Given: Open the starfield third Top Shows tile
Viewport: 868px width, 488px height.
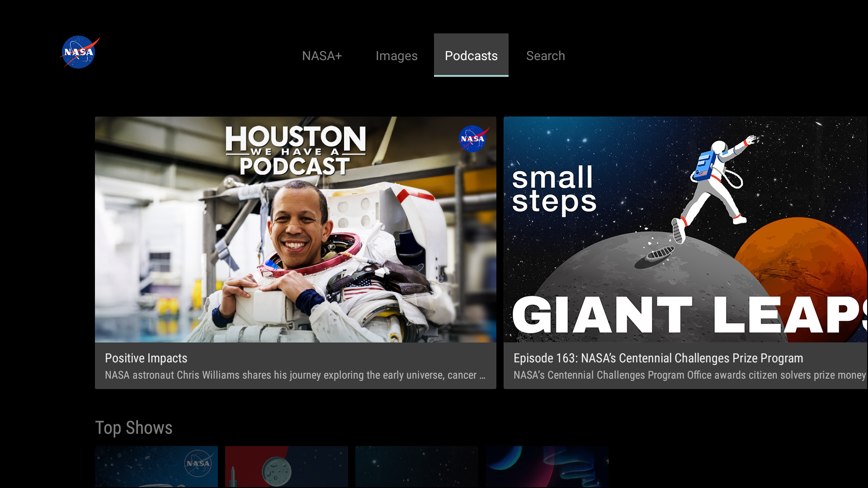Looking at the screenshot, I should (416, 467).
